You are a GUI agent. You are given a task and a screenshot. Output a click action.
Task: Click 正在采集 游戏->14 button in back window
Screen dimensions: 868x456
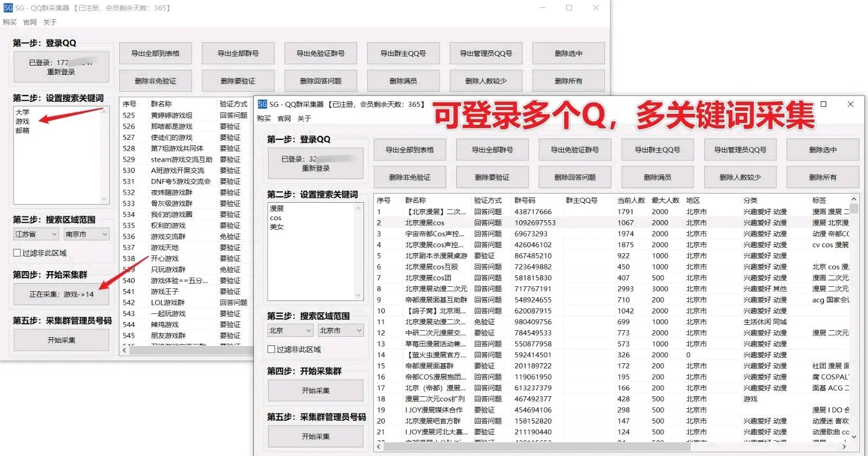(x=61, y=294)
